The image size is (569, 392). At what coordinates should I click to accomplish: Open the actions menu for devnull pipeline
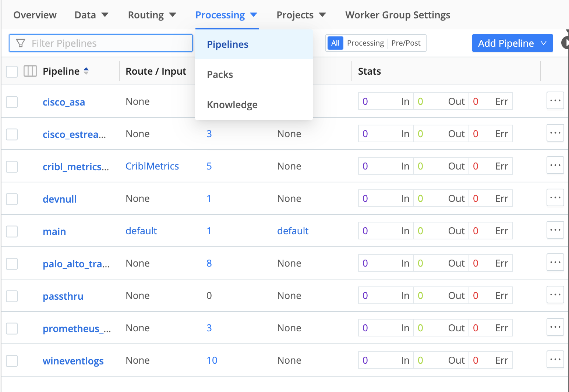coord(555,197)
